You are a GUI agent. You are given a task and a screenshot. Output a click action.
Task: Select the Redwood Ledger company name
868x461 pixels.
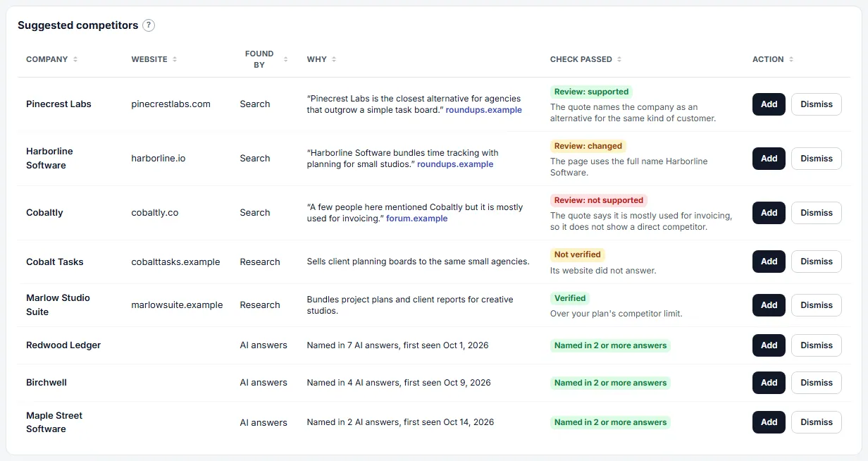click(63, 345)
